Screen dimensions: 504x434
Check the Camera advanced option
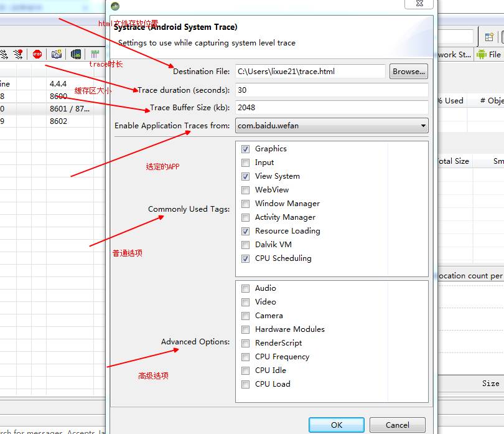point(245,316)
